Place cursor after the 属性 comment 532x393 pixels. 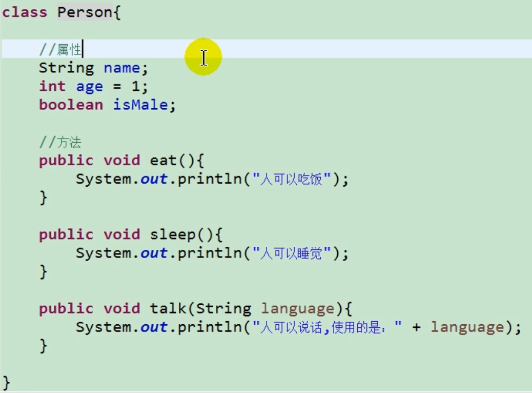83,50
